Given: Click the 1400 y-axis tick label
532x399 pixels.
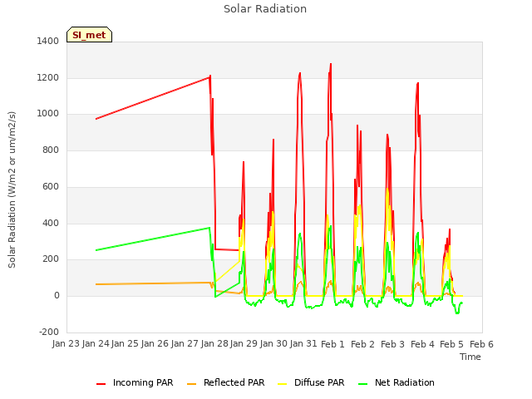Looking at the screenshot, I should point(48,42).
